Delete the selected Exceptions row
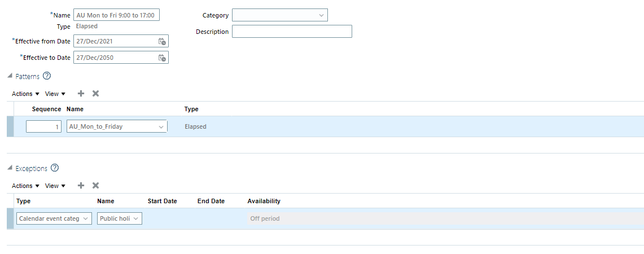The height and width of the screenshot is (254, 644). pos(96,186)
